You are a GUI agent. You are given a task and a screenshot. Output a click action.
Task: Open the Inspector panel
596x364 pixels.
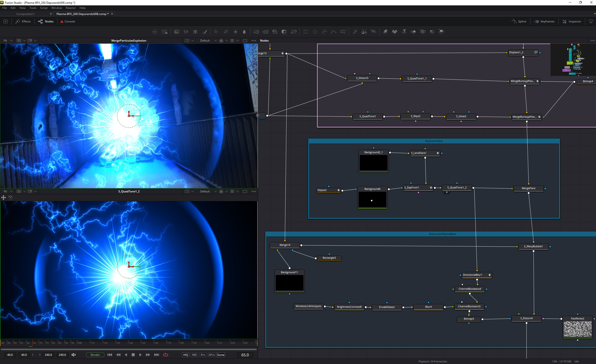(x=572, y=21)
